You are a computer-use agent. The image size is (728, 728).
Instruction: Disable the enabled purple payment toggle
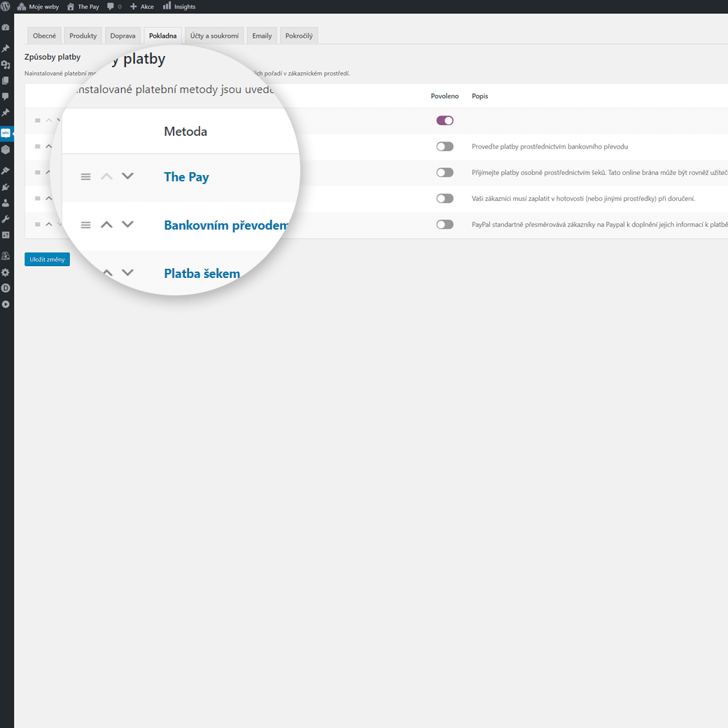pyautogui.click(x=444, y=120)
